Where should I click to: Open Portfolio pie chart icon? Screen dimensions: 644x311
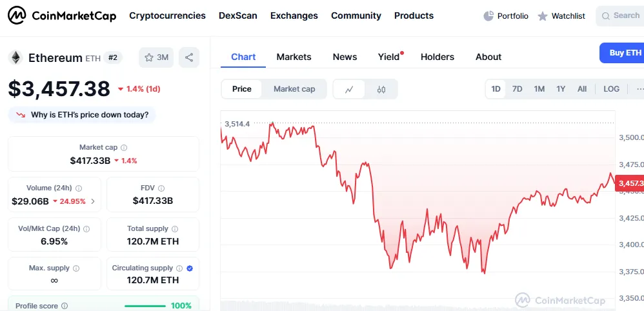[x=488, y=16]
